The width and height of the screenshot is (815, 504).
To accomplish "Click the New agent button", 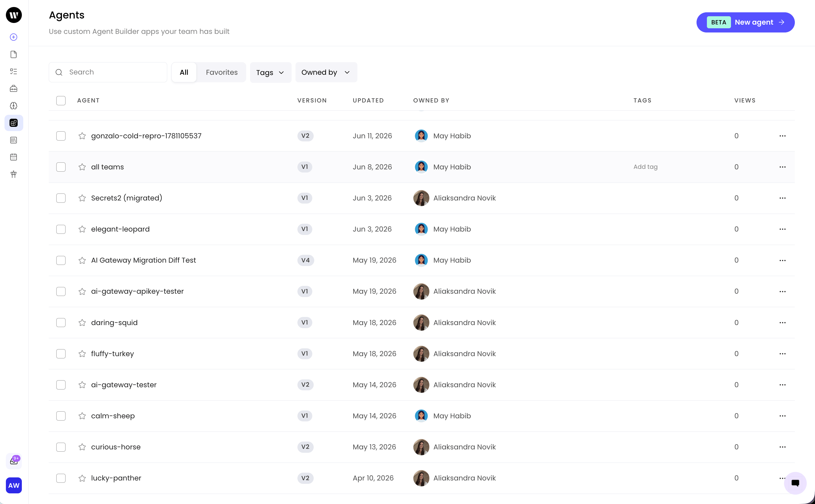I will (x=745, y=22).
